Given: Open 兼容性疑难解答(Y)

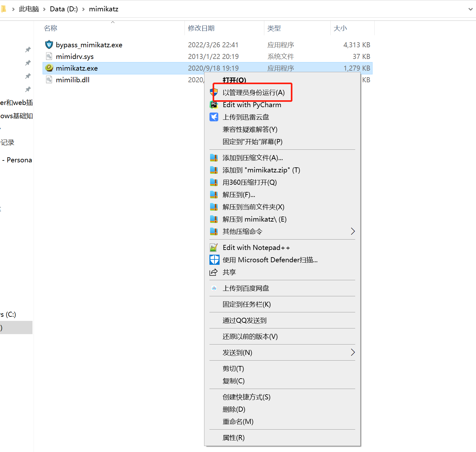Looking at the screenshot, I should 250,129.
